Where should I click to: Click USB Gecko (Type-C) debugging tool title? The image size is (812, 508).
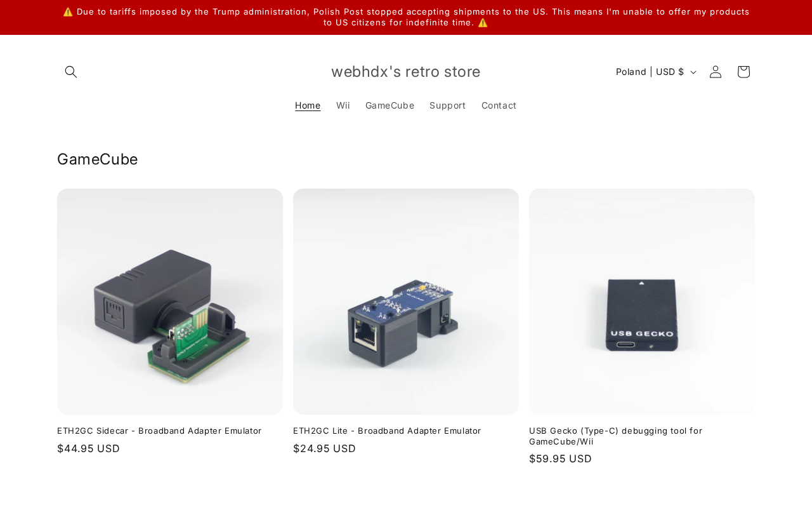point(616,436)
